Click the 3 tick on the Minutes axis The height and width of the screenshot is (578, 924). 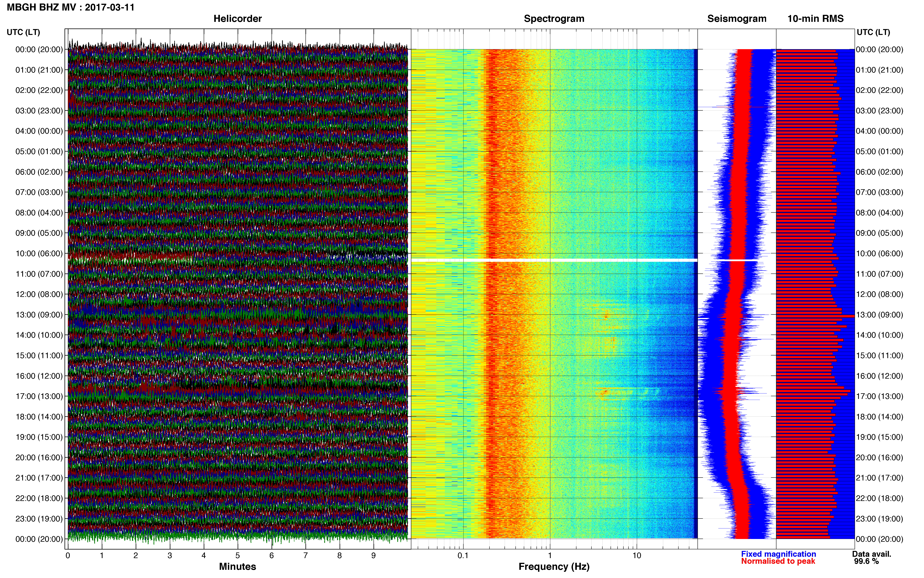pyautogui.click(x=170, y=555)
